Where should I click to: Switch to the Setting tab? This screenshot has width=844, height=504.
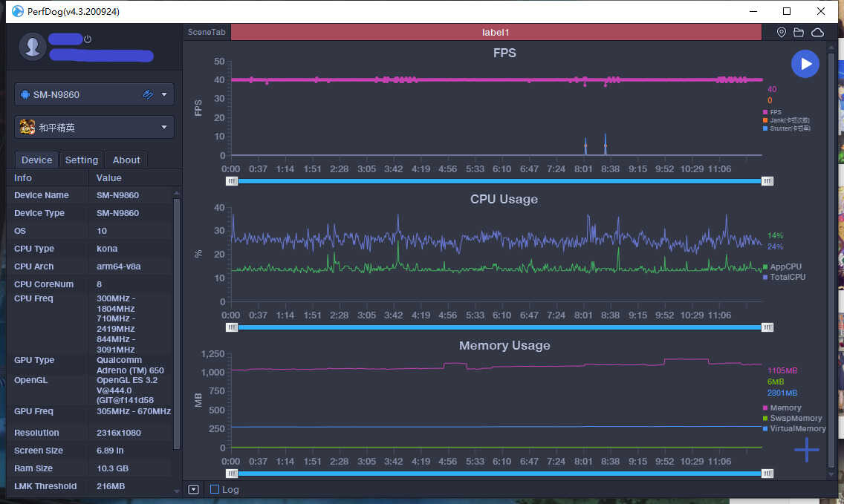click(x=82, y=160)
